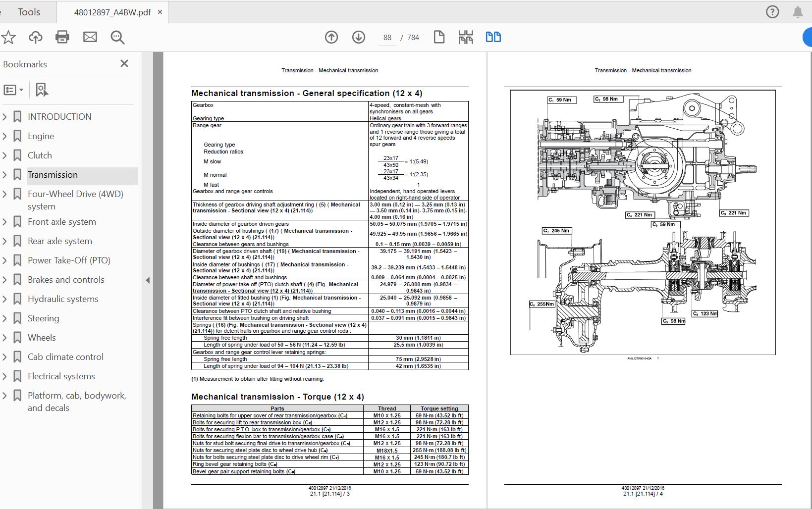Jump to the Engine bookmark
The image size is (812, 509).
(41, 136)
